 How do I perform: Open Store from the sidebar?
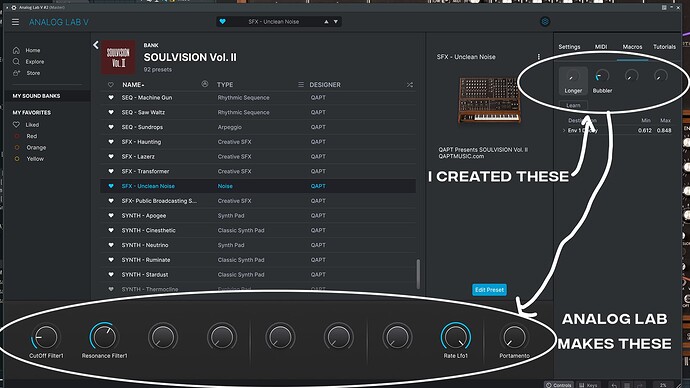pyautogui.click(x=33, y=73)
